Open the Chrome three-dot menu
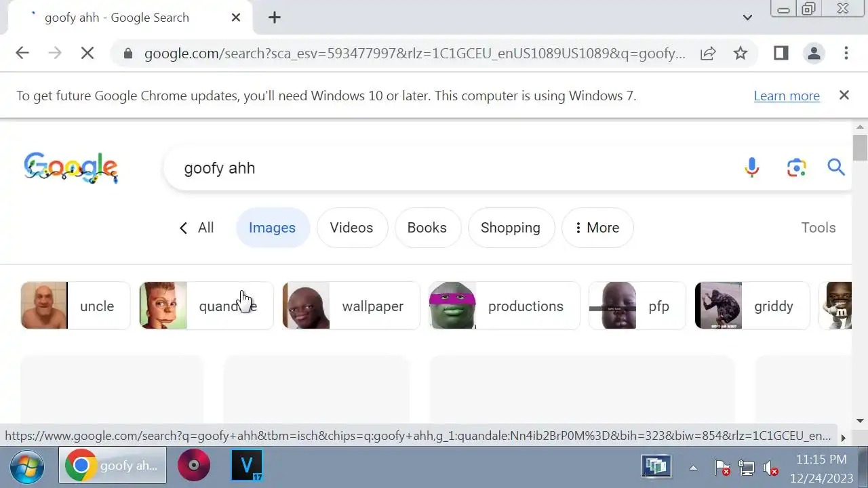The height and width of the screenshot is (488, 868). click(846, 53)
